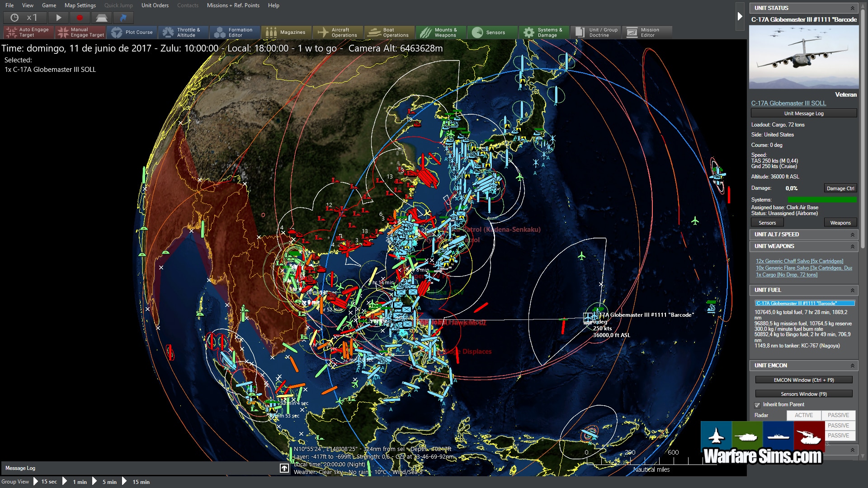Set Radar EMCON to PASSIVE
This screenshot has height=488, width=868.
pos(838,415)
